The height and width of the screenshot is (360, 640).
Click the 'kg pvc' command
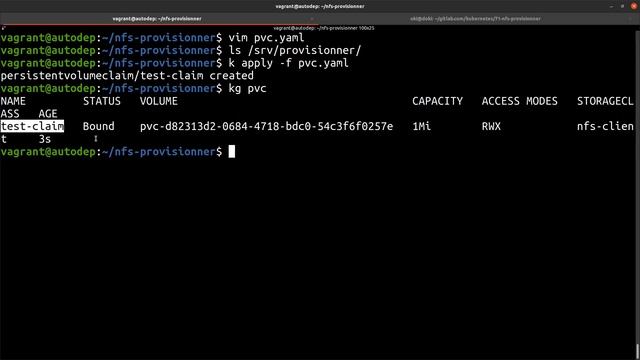click(247, 89)
